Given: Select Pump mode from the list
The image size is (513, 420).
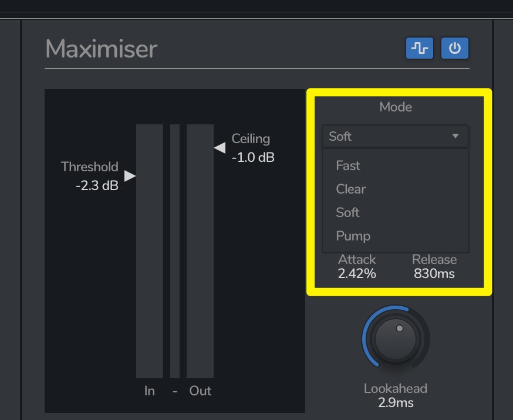Looking at the screenshot, I should tap(353, 236).
